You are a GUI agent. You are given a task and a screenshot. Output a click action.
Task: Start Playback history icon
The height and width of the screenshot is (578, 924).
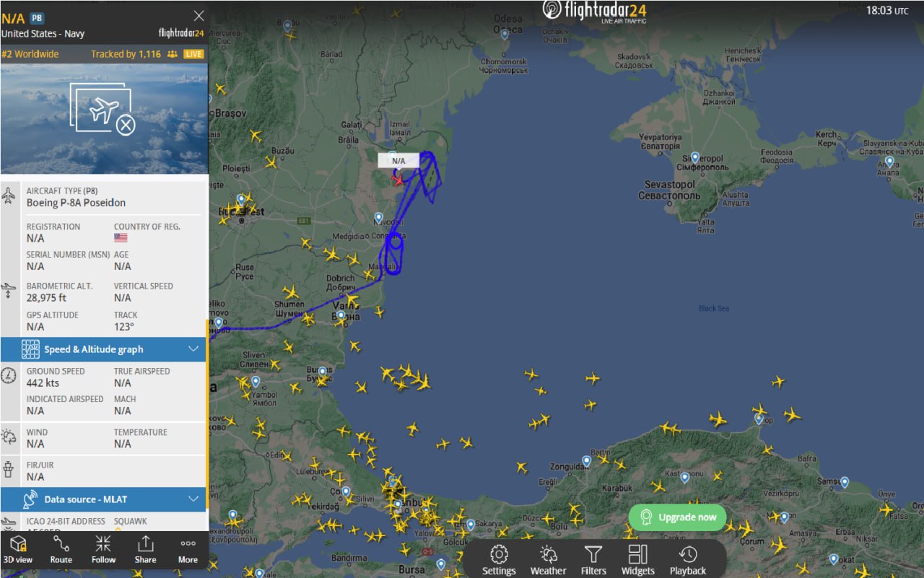[x=688, y=554]
